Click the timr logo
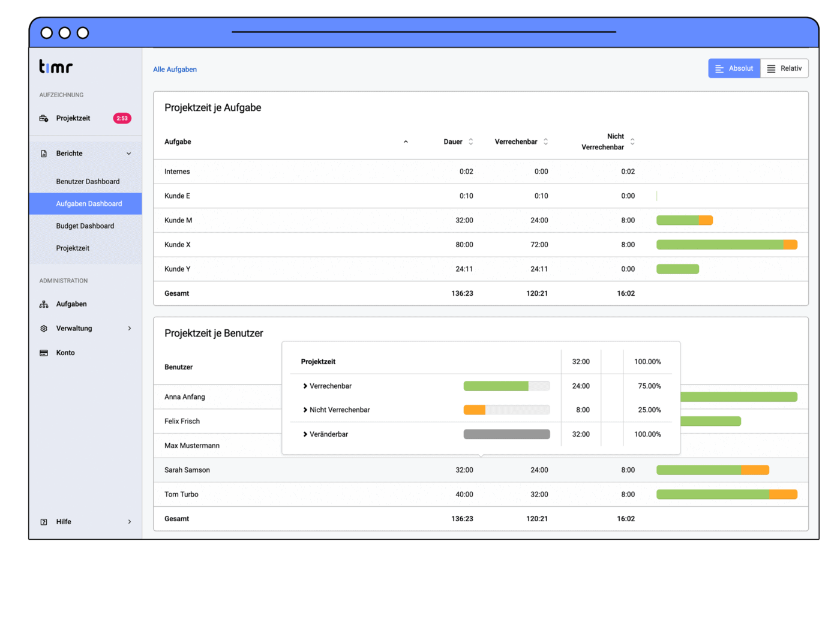 [56, 67]
